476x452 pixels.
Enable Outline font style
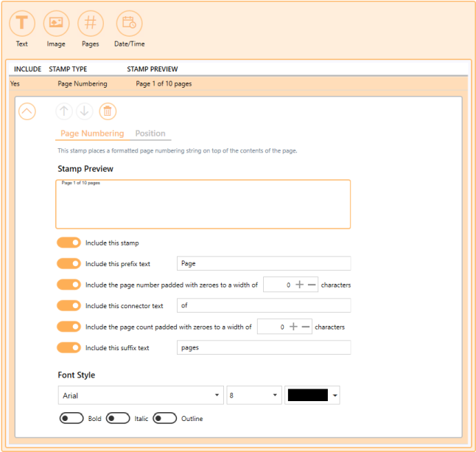click(165, 418)
